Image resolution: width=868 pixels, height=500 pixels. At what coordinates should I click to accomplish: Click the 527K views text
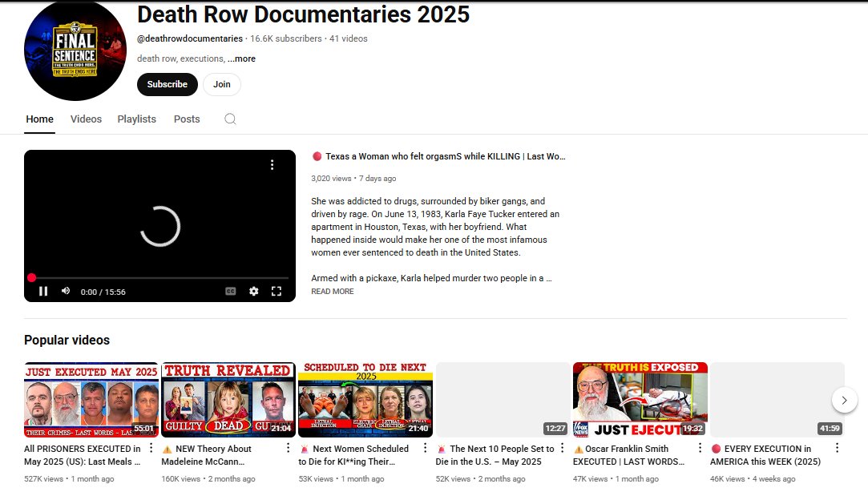[44, 479]
